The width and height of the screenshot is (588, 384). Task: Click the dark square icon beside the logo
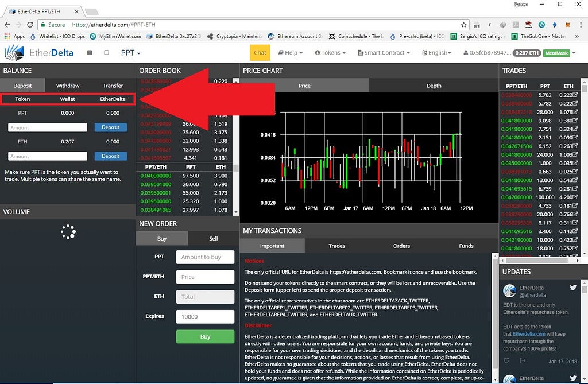[90, 53]
